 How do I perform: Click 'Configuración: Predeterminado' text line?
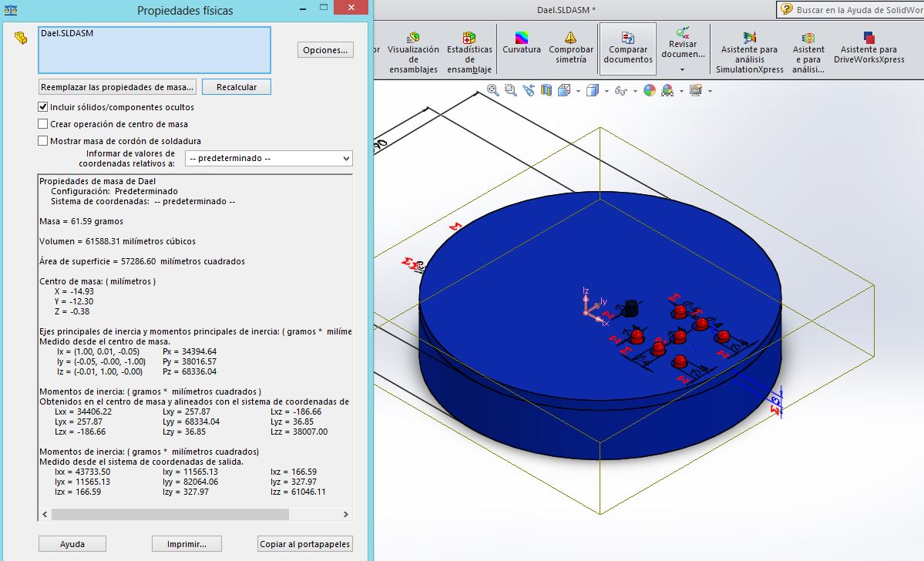[114, 191]
